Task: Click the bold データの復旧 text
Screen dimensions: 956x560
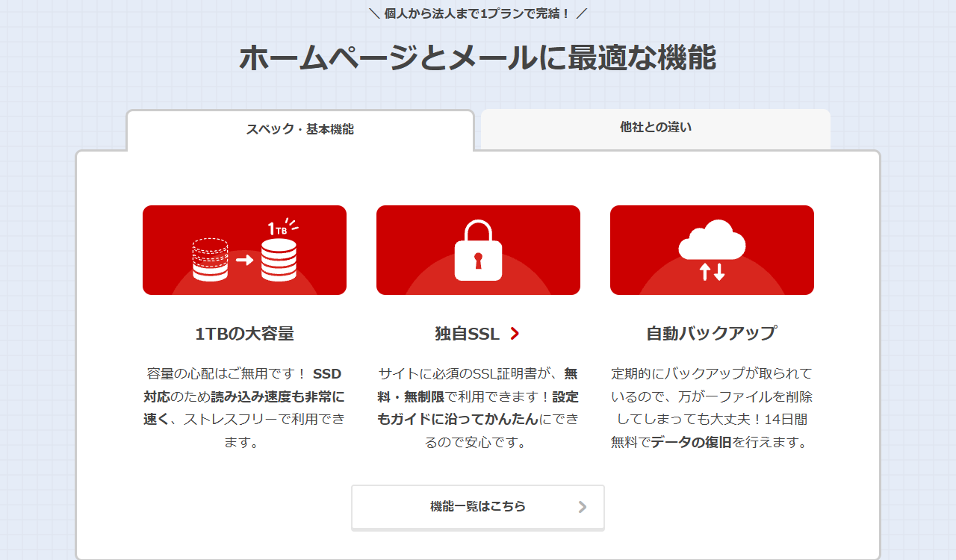Action: coord(691,442)
